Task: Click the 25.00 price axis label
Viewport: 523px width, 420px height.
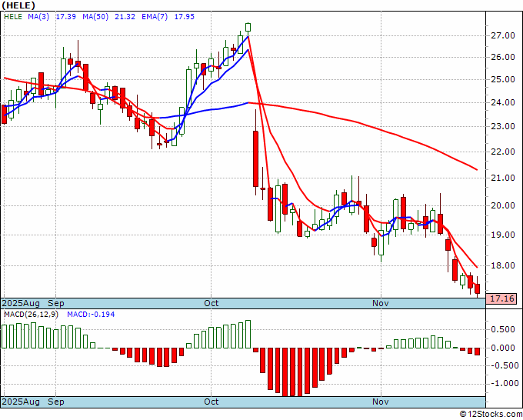Action: point(503,79)
